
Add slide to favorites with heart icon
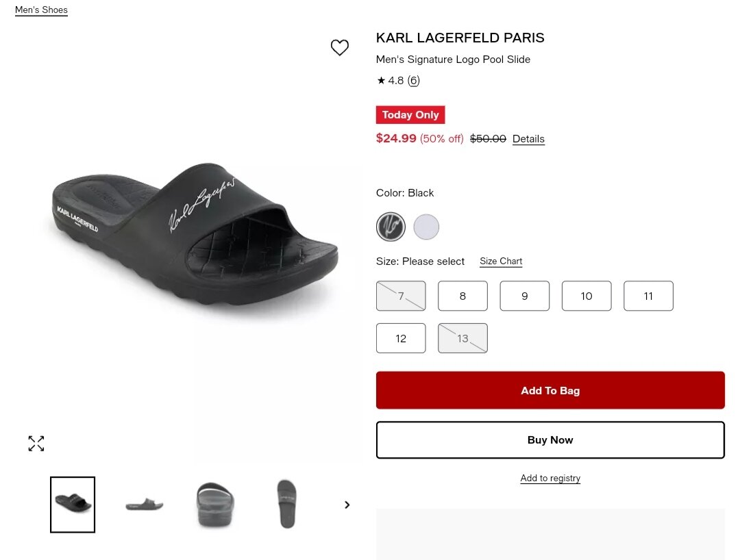tap(339, 47)
